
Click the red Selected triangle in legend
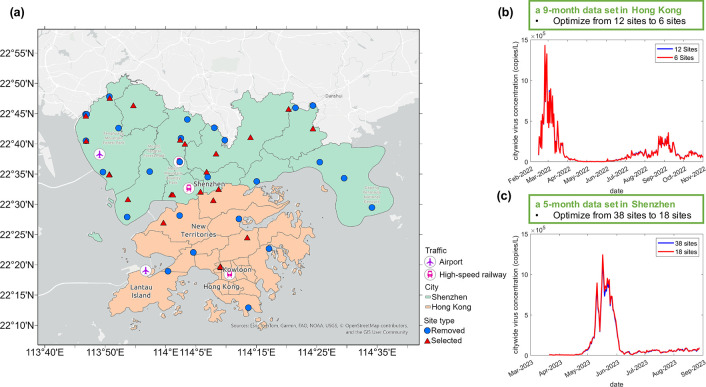point(428,341)
